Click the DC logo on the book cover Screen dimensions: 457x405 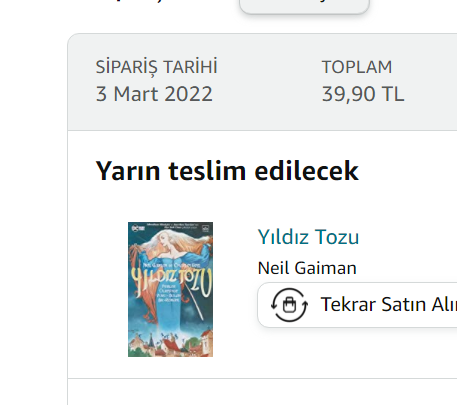coord(137,228)
